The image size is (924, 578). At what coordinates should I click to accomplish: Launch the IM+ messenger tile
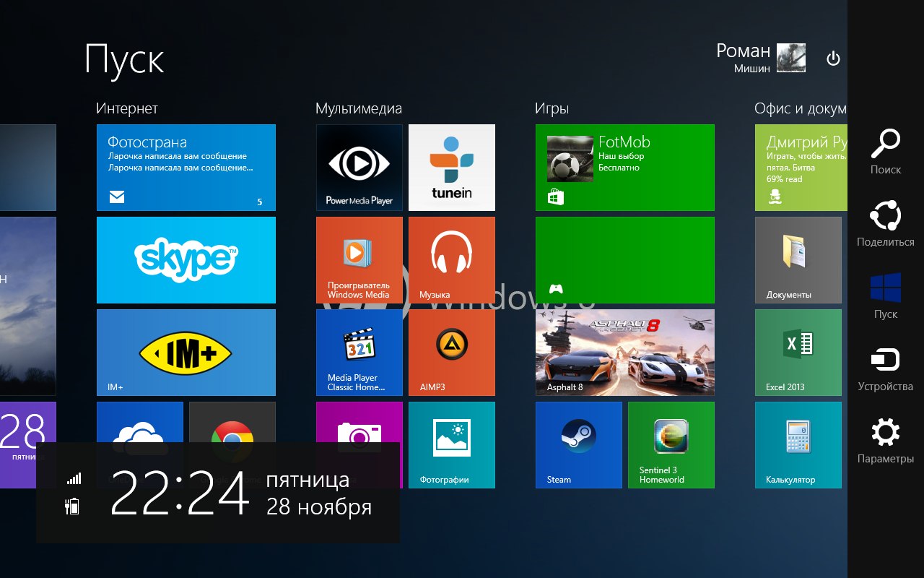(x=186, y=353)
